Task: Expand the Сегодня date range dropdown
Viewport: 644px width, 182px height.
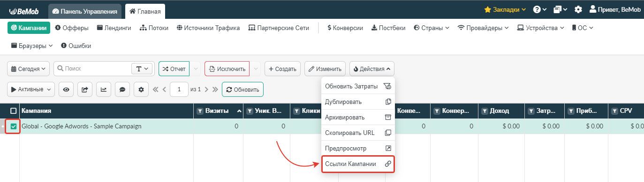Action: click(29, 69)
